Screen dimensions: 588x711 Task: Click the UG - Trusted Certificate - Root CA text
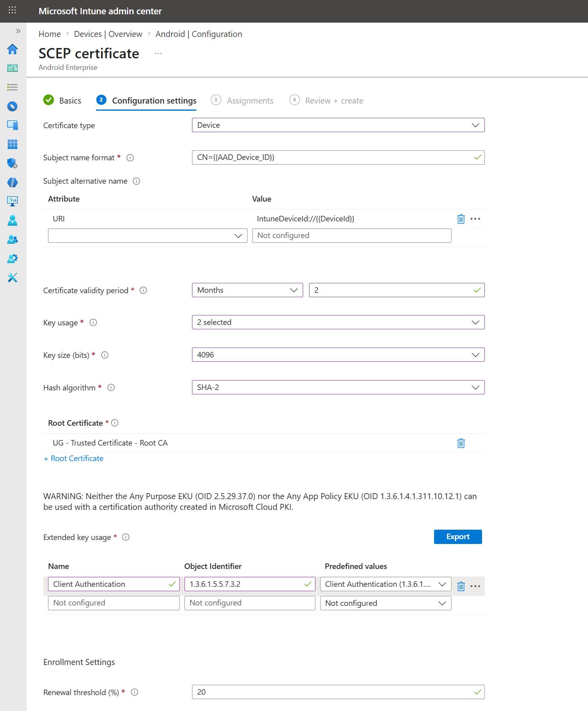point(110,443)
